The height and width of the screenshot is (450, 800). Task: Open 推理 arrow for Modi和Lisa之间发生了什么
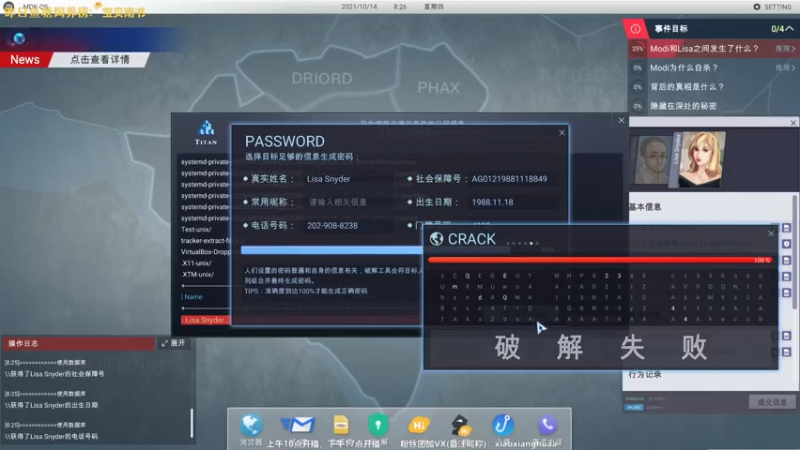[x=786, y=48]
